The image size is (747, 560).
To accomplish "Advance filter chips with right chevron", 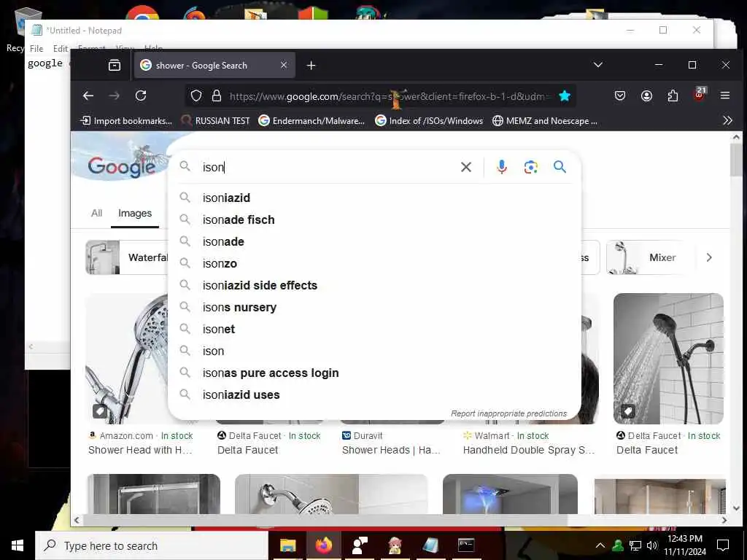I will [709, 257].
